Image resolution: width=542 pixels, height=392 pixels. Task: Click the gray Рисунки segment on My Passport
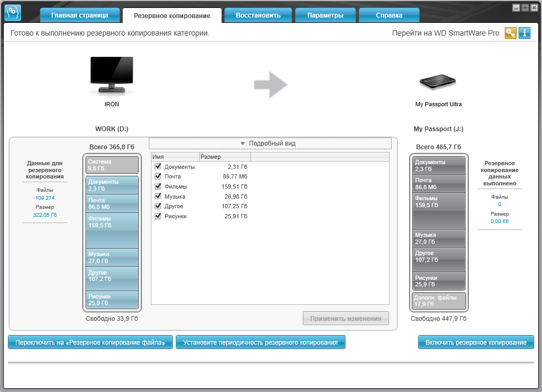pyautogui.click(x=439, y=281)
